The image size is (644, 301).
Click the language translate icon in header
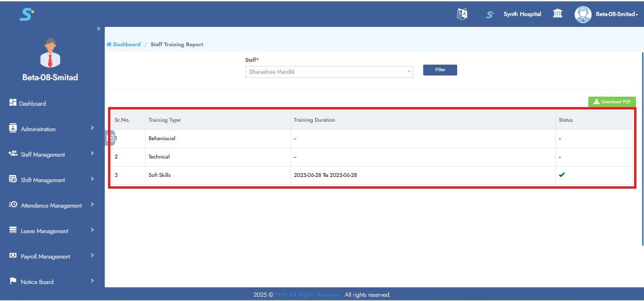tap(462, 14)
